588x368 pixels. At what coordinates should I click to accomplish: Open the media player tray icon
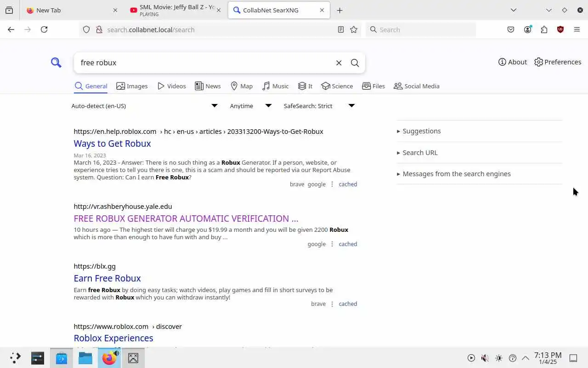471,358
